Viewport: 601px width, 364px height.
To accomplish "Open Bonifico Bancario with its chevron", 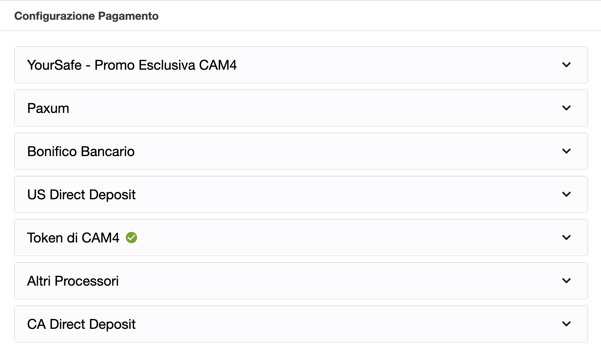I will (x=566, y=151).
